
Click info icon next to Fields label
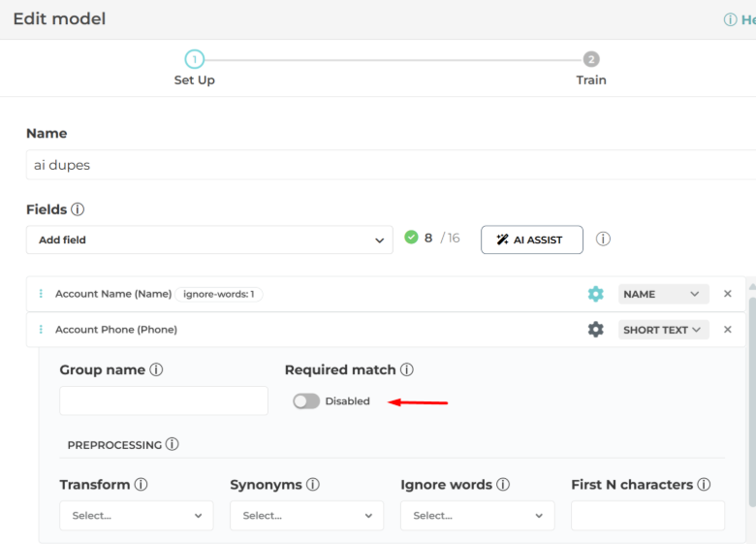click(78, 209)
